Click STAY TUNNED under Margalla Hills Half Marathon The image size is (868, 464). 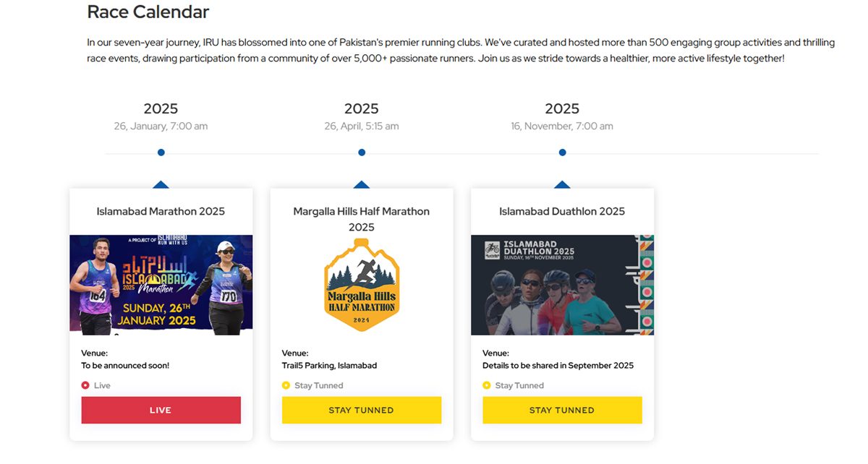(362, 410)
